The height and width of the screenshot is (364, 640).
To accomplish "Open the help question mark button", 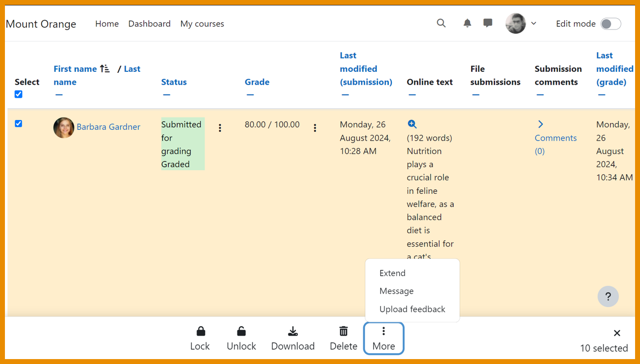I will 608,296.
